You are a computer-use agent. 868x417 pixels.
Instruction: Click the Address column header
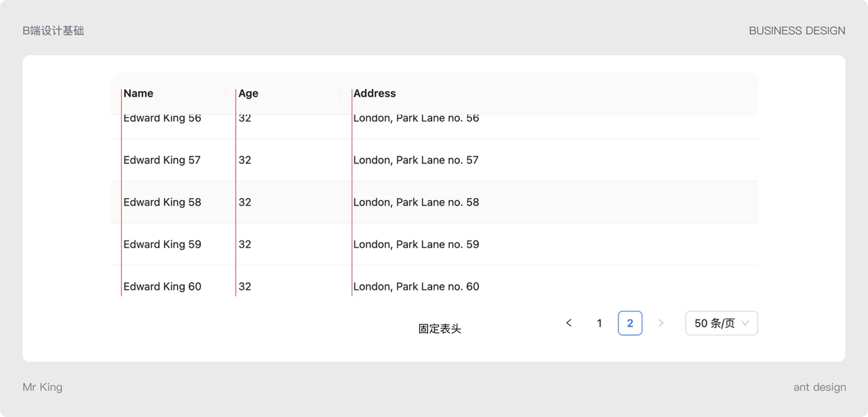pyautogui.click(x=375, y=93)
